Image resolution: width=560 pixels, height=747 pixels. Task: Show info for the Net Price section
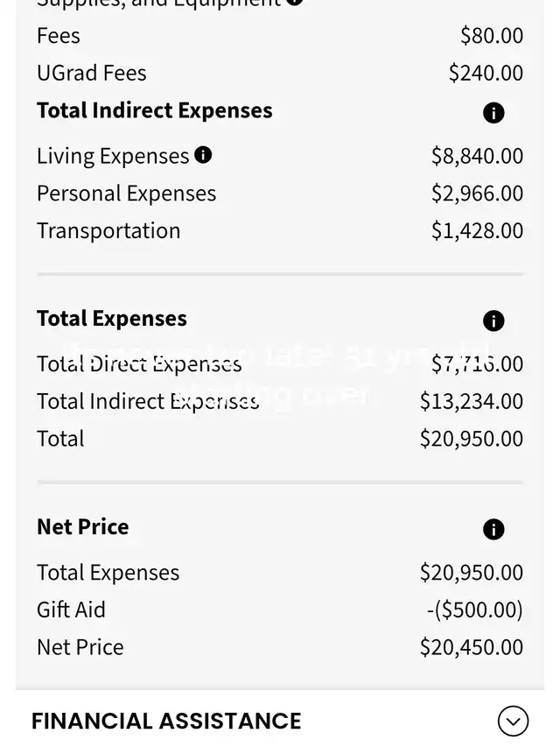point(493,530)
